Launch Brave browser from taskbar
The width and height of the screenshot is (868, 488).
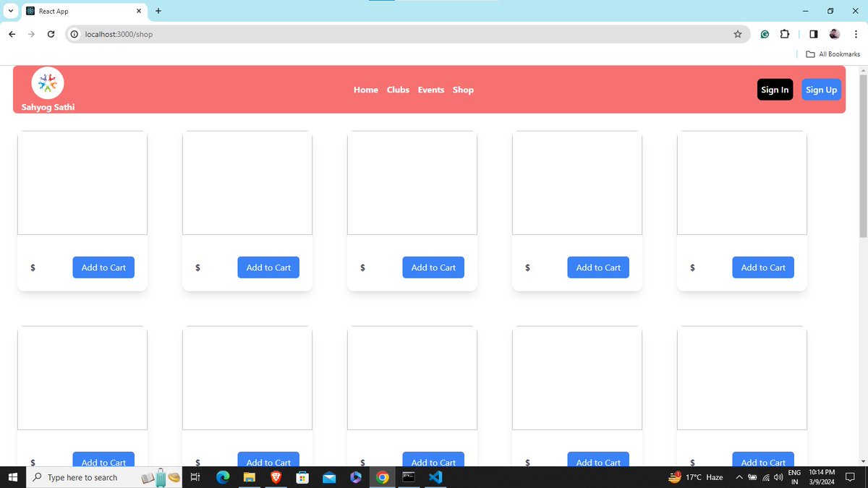click(x=276, y=477)
